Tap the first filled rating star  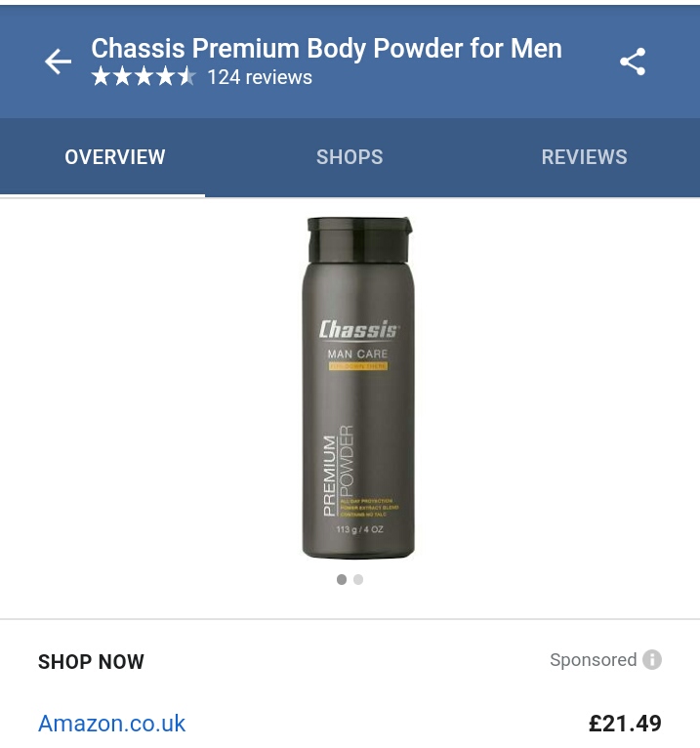click(x=101, y=76)
